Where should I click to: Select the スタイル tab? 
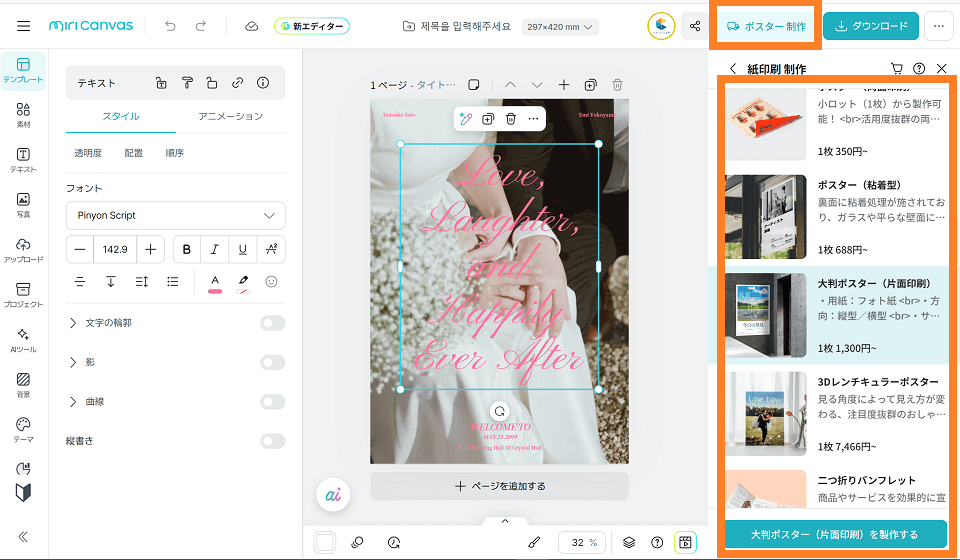(x=120, y=116)
